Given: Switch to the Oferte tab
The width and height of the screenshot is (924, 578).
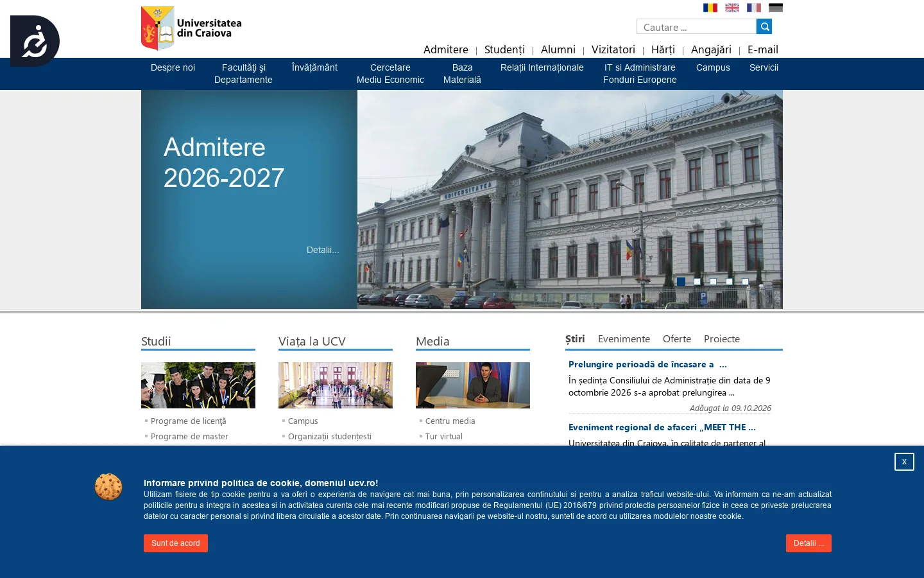Looking at the screenshot, I should click(677, 339).
